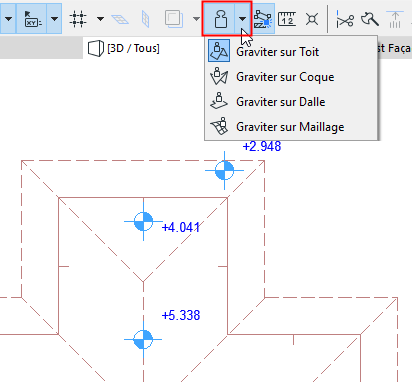Click the level marker below +5.338

point(143,340)
